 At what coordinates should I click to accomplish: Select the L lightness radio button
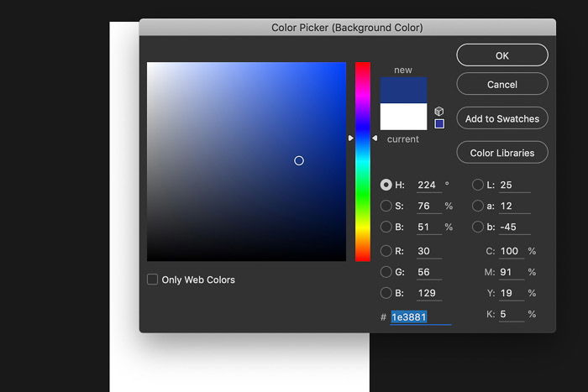[x=477, y=185]
